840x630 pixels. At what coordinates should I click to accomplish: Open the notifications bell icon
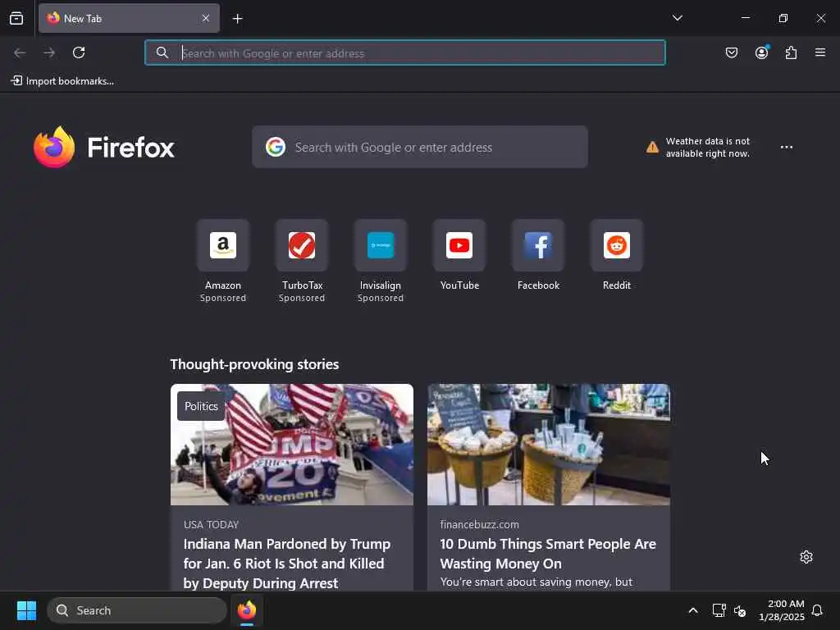[817, 610]
